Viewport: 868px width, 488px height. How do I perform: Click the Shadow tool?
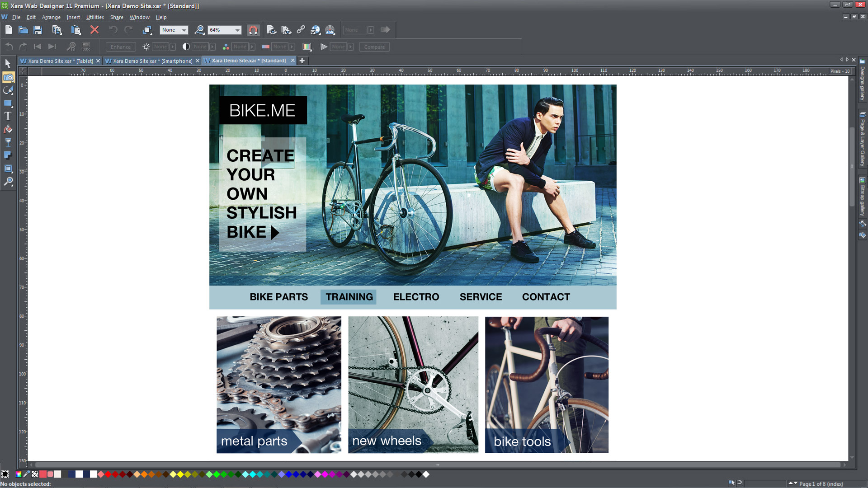[x=8, y=155]
